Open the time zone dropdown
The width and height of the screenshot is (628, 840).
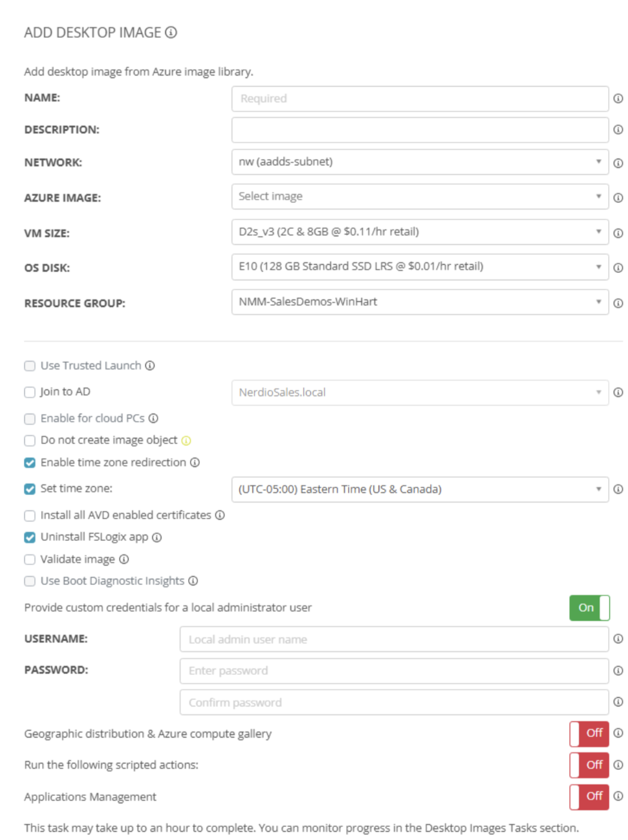coord(419,489)
